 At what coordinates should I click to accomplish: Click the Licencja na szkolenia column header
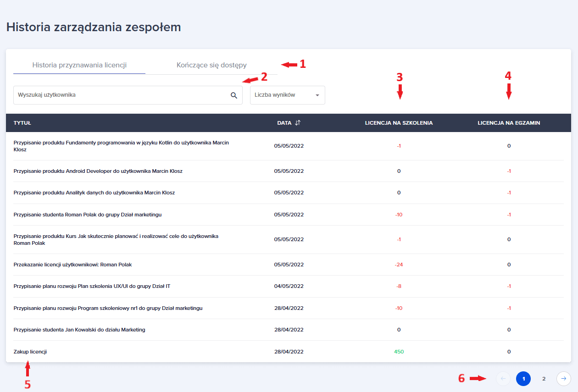[x=399, y=123]
